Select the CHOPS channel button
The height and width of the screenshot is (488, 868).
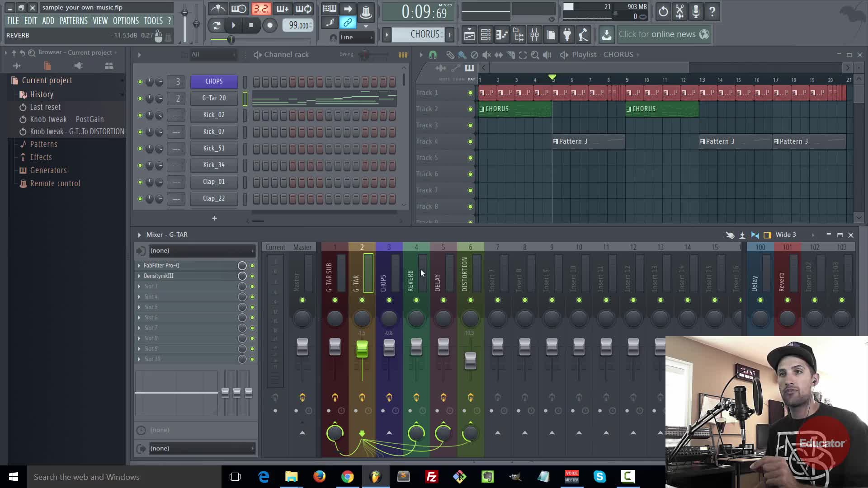click(214, 81)
